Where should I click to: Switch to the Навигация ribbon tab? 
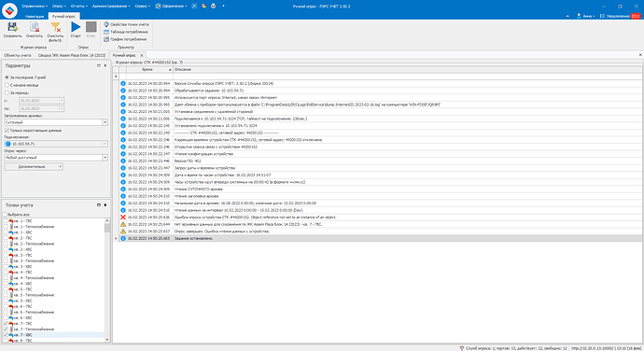35,17
